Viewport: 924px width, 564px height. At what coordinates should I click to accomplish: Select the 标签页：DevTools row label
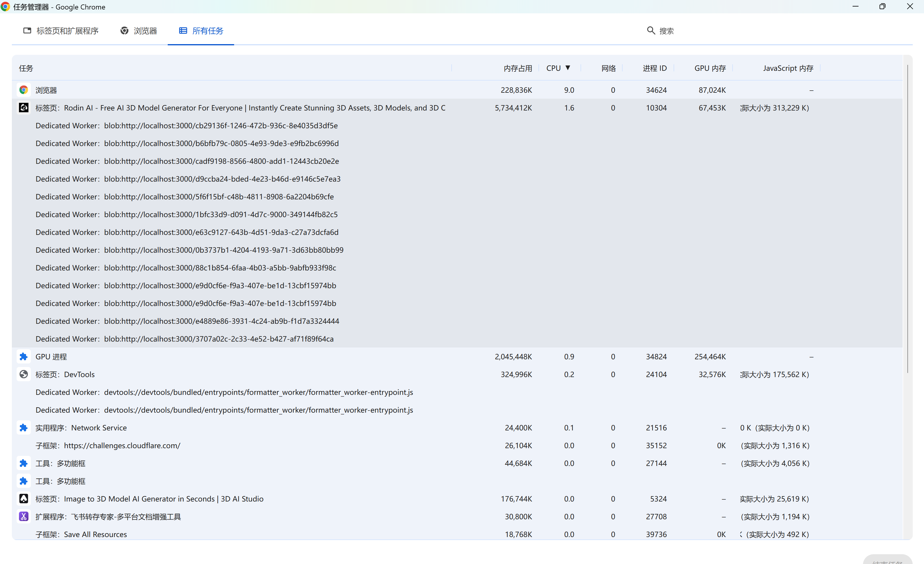tap(65, 374)
